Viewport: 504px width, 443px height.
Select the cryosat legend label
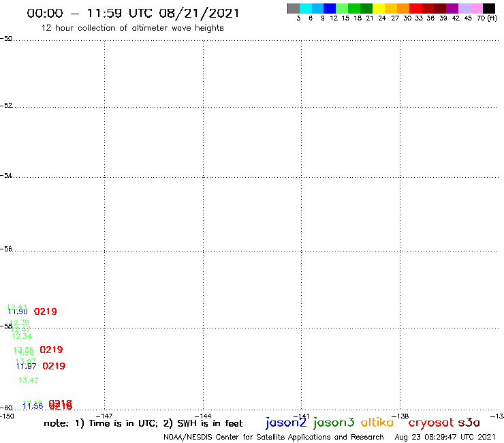tap(430, 423)
